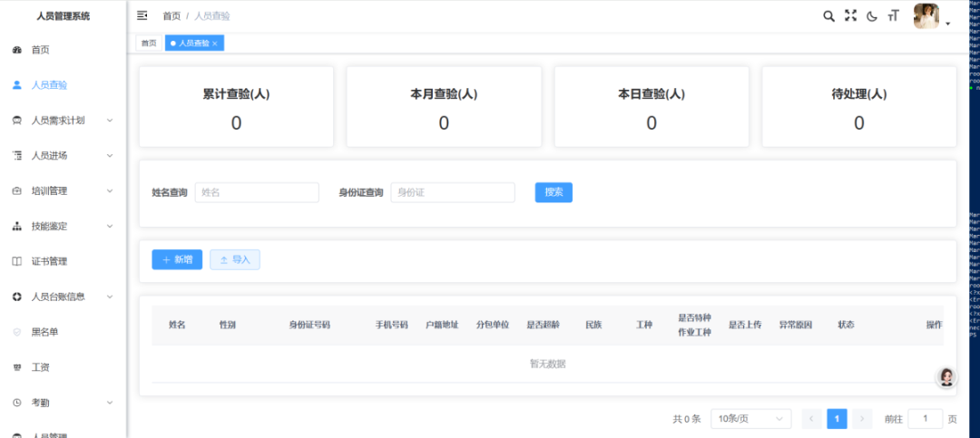Click the 搜索 button
980x438 pixels.
[x=554, y=192]
